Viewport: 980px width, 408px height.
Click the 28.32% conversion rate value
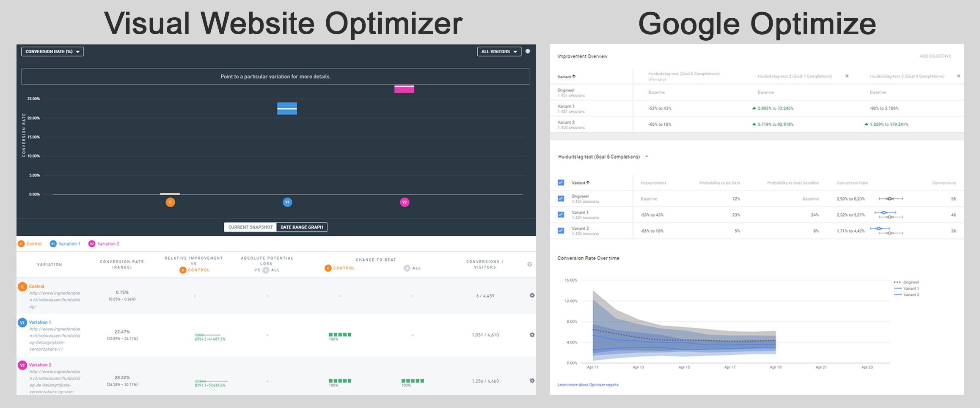[122, 378]
